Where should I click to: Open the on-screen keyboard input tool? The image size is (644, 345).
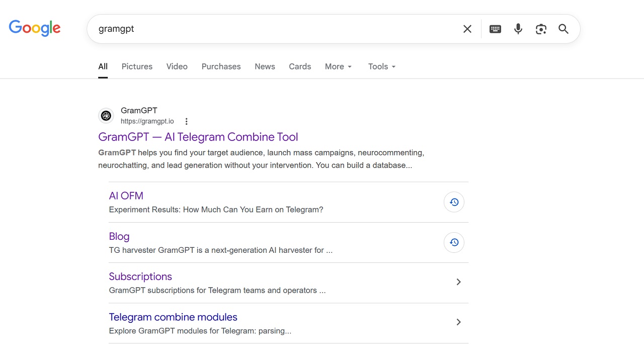pos(495,29)
